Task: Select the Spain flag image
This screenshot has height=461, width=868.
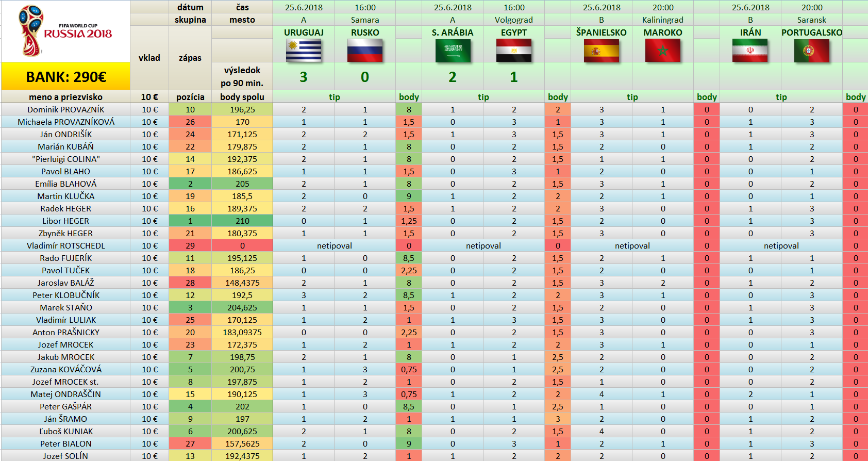Action: pyautogui.click(x=602, y=51)
